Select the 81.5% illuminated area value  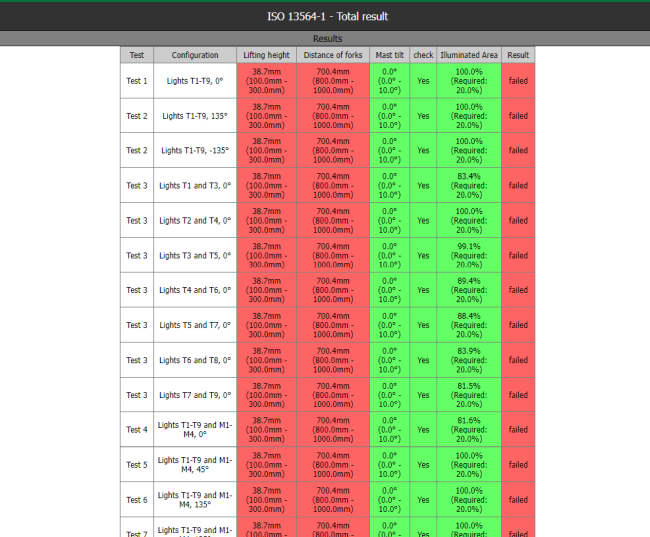tap(469, 395)
